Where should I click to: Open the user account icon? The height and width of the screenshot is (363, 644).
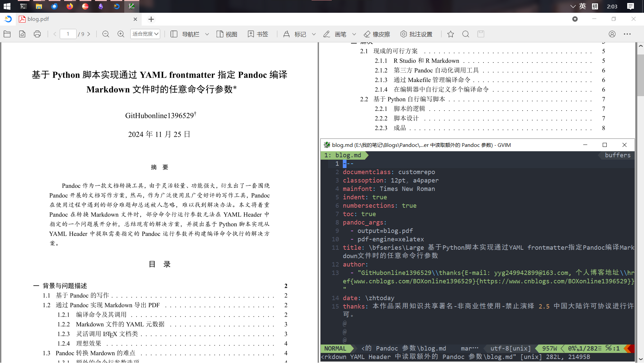(612, 34)
